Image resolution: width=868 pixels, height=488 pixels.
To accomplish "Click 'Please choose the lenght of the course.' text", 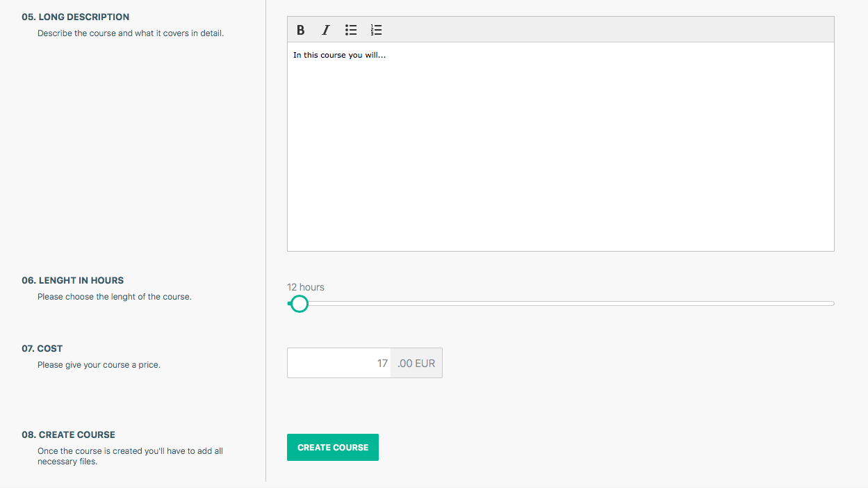I will pos(114,296).
